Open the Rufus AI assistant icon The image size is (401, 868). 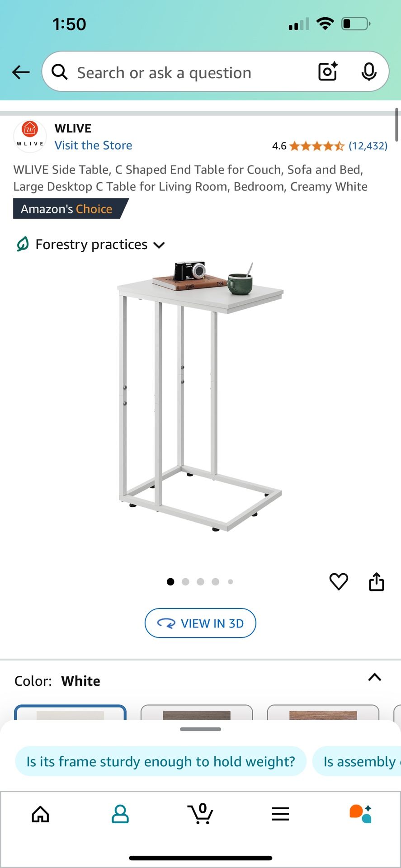(360, 814)
